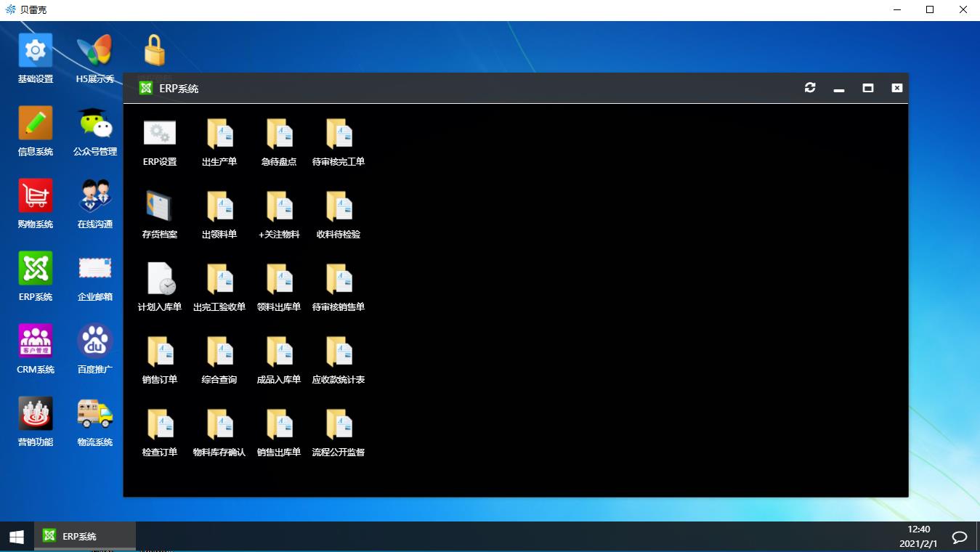Open the 流程公开监督 folder

[339, 425]
